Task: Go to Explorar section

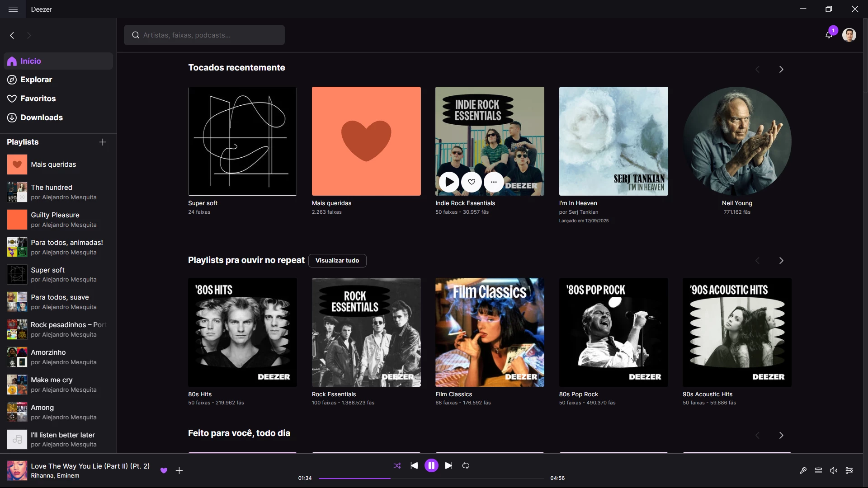Action: click(x=36, y=80)
